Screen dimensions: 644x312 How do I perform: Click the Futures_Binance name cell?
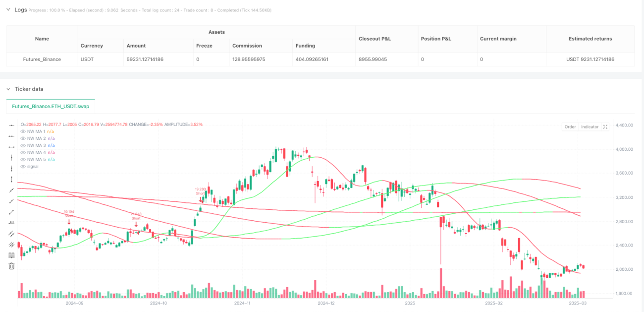[x=42, y=60]
